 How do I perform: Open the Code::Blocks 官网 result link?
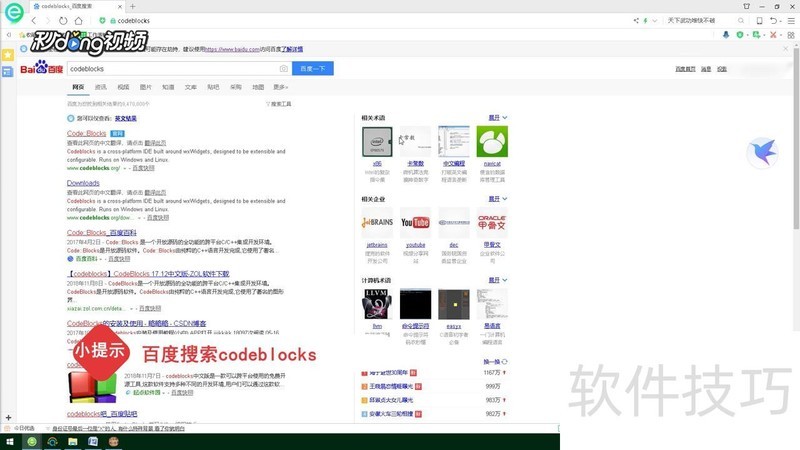click(x=86, y=134)
